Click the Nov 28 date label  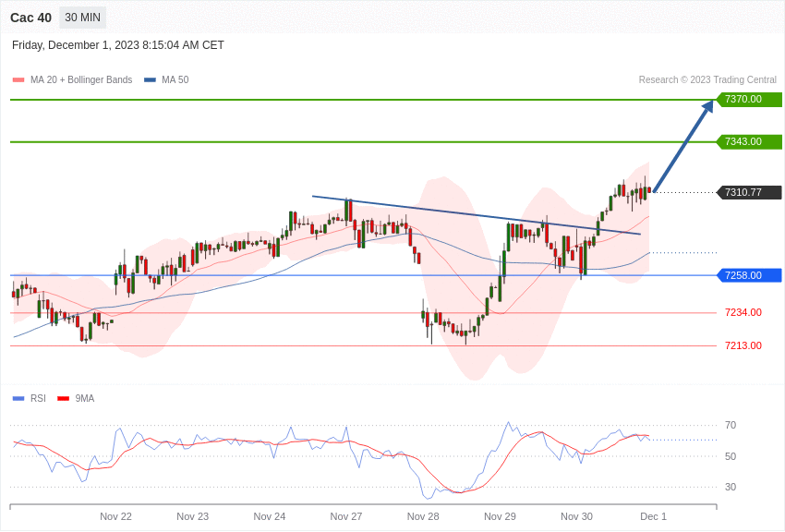click(423, 516)
